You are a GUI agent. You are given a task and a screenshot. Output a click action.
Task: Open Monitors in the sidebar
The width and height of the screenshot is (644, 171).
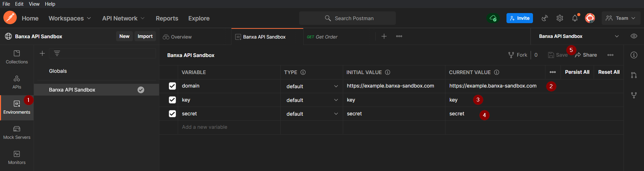17,158
